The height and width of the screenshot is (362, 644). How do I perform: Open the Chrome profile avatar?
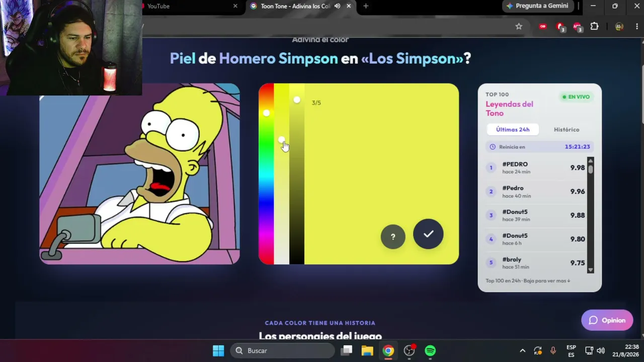tap(619, 26)
